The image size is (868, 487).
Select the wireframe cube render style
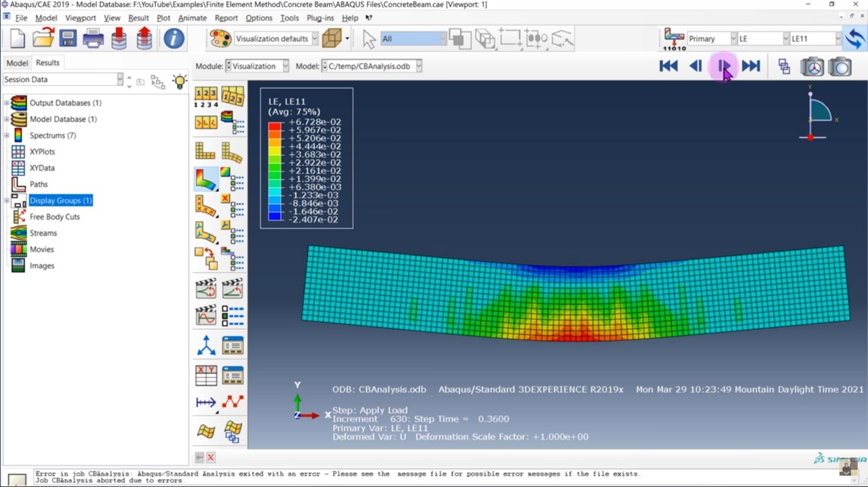click(332, 38)
